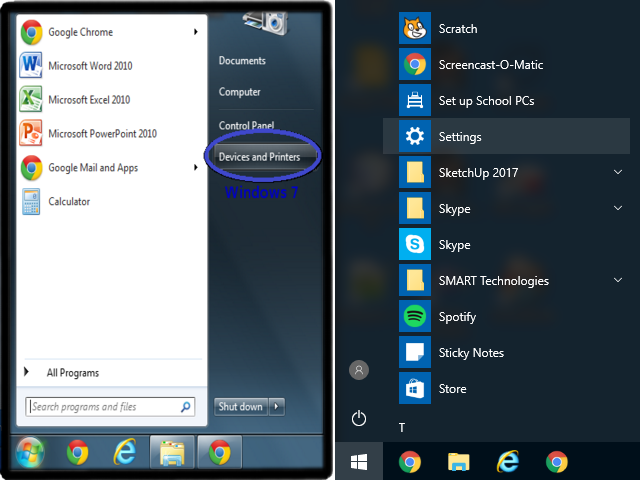
Task: Open the Store app tile
Action: point(452,389)
